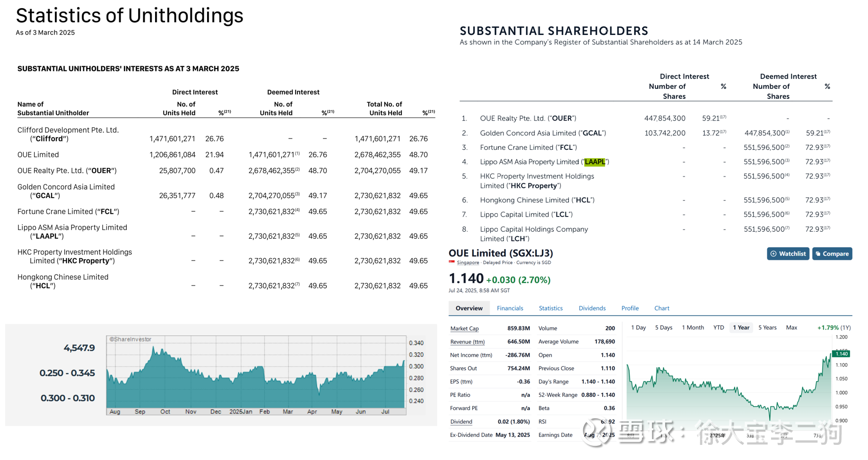
Task: Select the Average Volume value 178,690
Action: [x=605, y=342]
